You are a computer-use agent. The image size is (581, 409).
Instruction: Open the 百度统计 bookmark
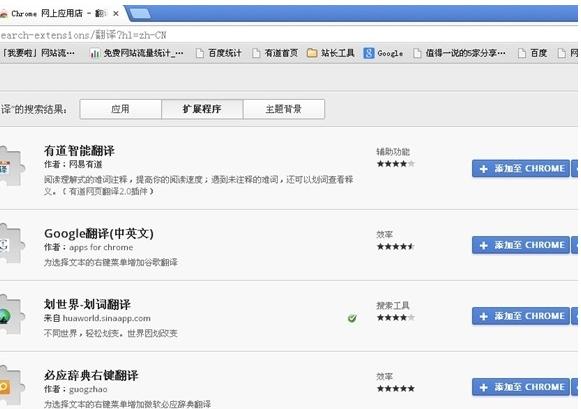point(219,53)
